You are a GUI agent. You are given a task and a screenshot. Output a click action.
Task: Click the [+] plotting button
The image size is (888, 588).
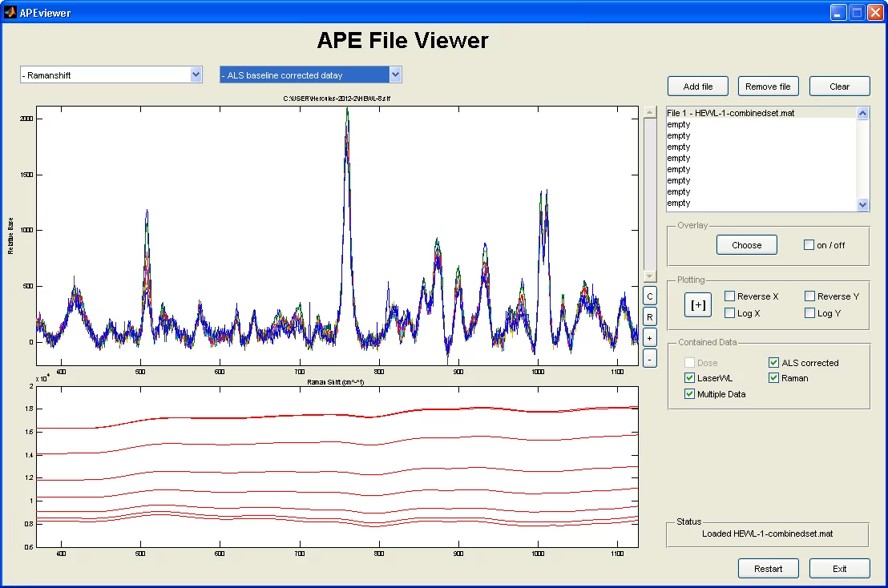coord(698,305)
